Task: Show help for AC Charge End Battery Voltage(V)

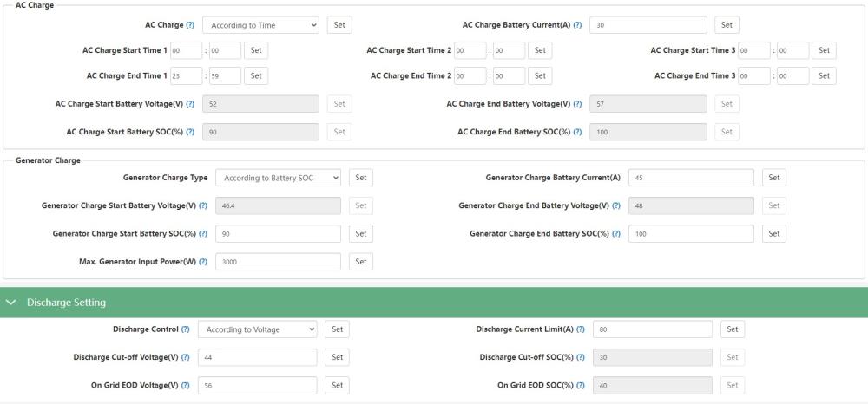Action: click(577, 104)
